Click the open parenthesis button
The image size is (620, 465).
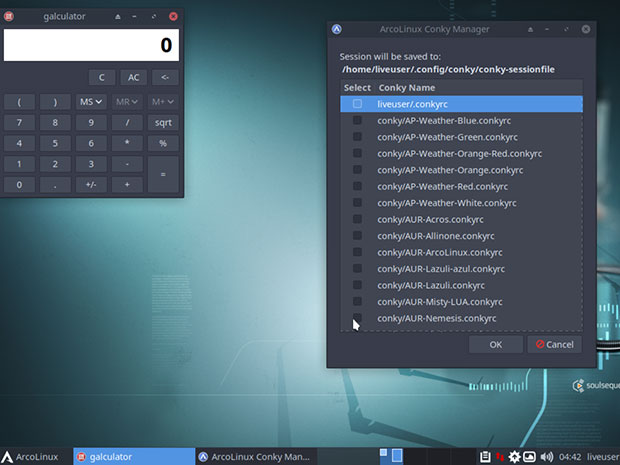pos(19,102)
